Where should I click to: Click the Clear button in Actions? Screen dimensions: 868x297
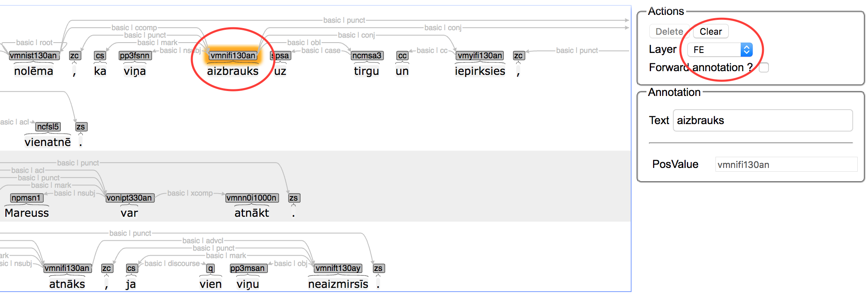[710, 31]
